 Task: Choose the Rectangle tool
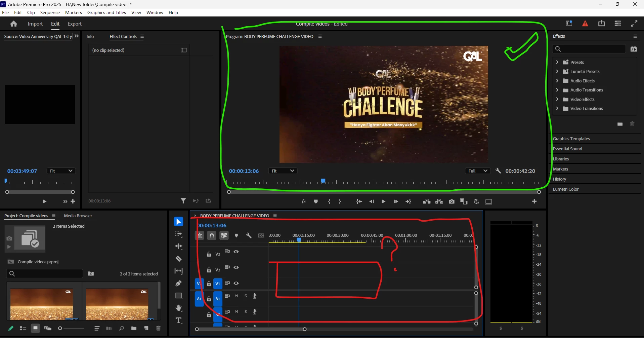click(178, 296)
